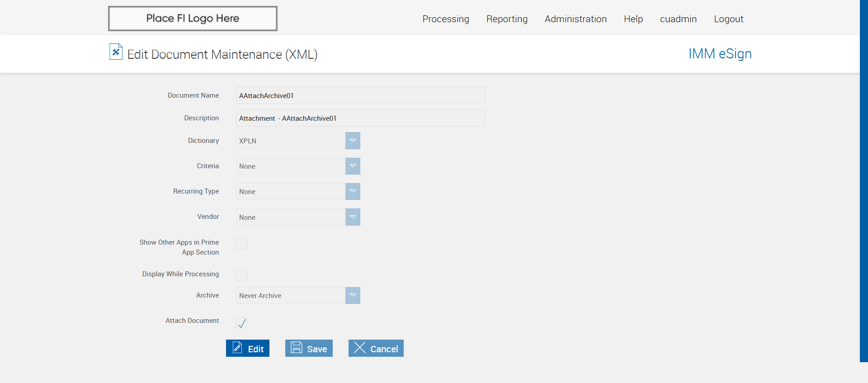Uncheck the Attach Document checkbox

[242, 323]
